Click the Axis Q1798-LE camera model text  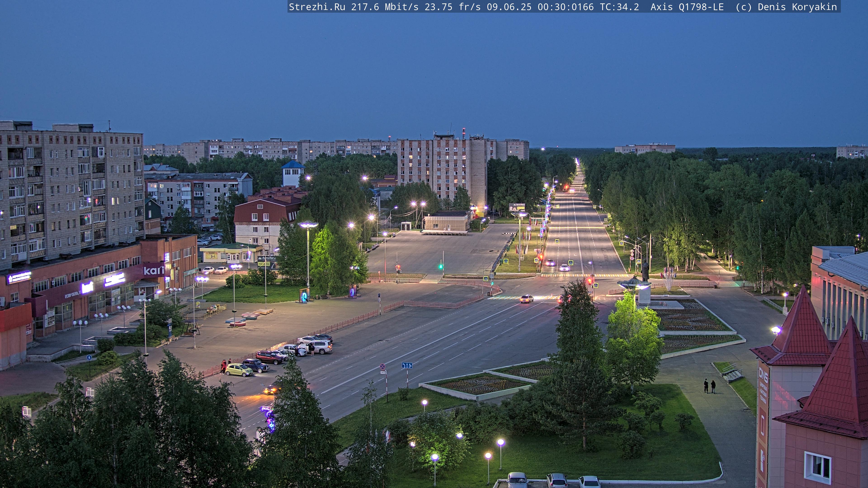pos(687,7)
